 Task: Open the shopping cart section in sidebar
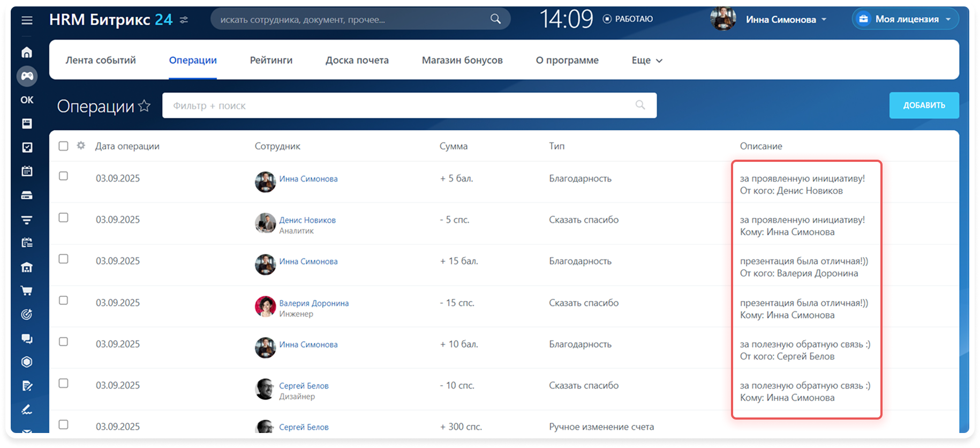pos(27,290)
